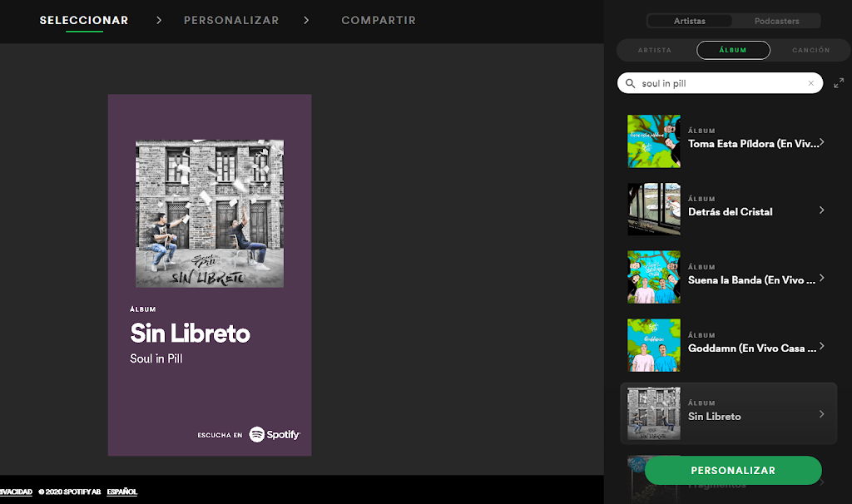This screenshot has height=504, width=852.
Task: Go to the COMPARTIR step tab
Action: point(379,21)
